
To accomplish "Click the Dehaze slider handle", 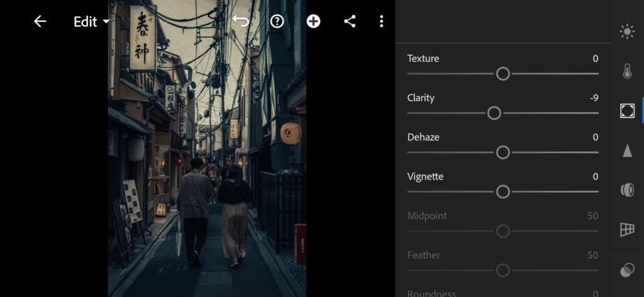I will pos(502,153).
